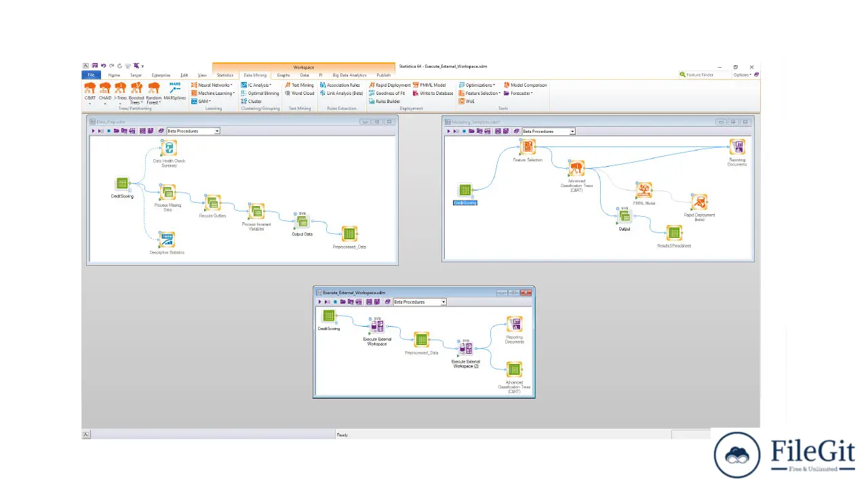Image resolution: width=868 pixels, height=488 pixels.
Task: Select the I-Trees ribbon icon
Action: point(121,92)
